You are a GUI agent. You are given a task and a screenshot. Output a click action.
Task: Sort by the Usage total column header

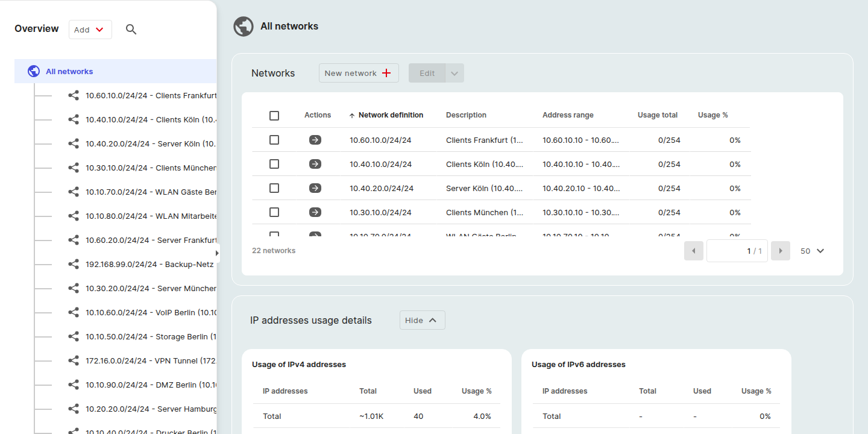point(658,115)
